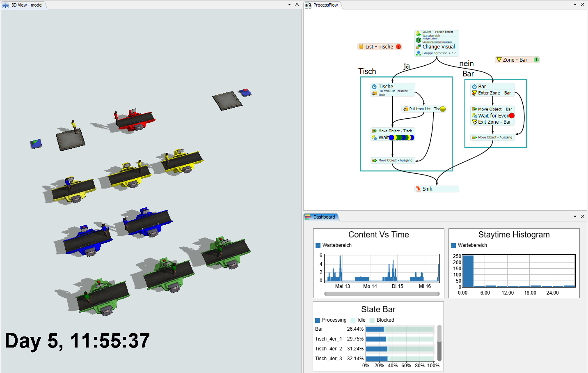Click the yellow token on Pull from List
This screenshot has width=588, height=373.
pyautogui.click(x=443, y=109)
